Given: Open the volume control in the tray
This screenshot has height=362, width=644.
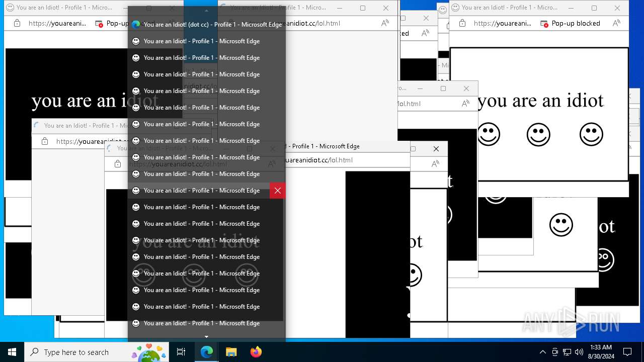Looking at the screenshot, I should [579, 352].
